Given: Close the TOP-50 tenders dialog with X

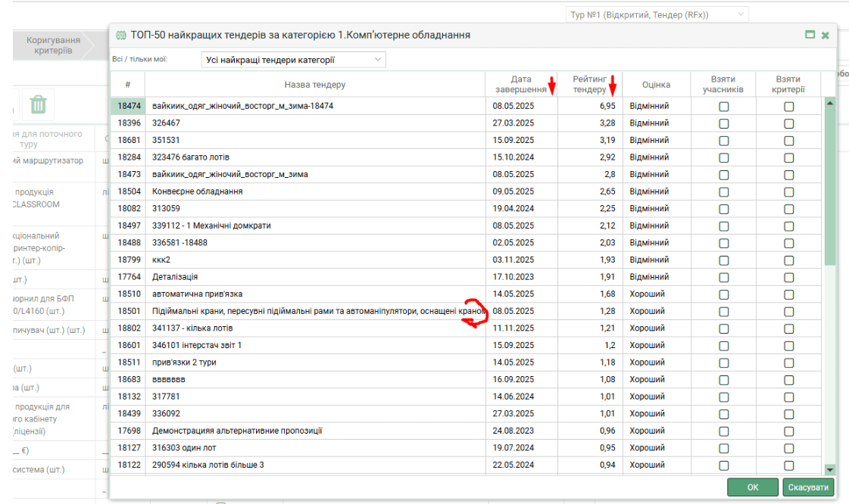Looking at the screenshot, I should tap(825, 35).
